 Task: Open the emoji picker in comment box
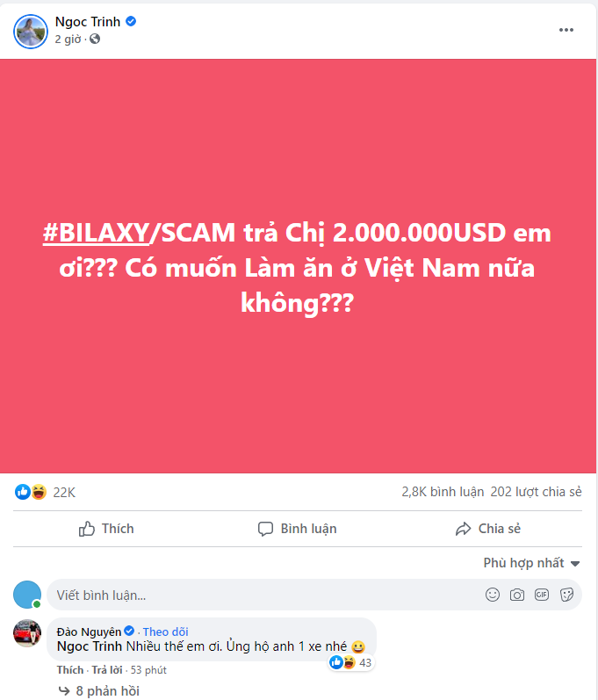click(493, 595)
